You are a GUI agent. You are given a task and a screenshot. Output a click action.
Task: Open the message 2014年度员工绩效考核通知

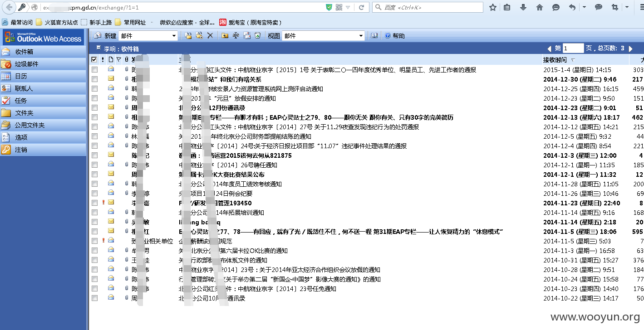click(230, 184)
